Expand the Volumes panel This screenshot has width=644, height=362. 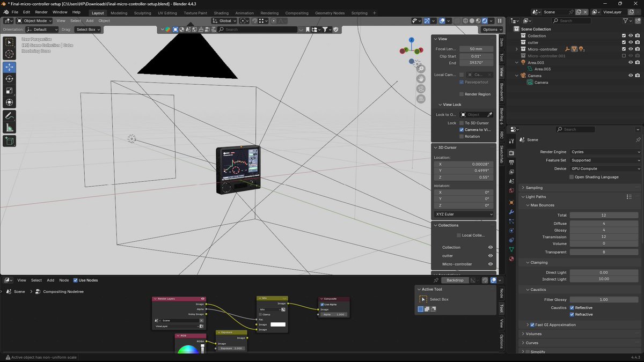tap(533, 334)
